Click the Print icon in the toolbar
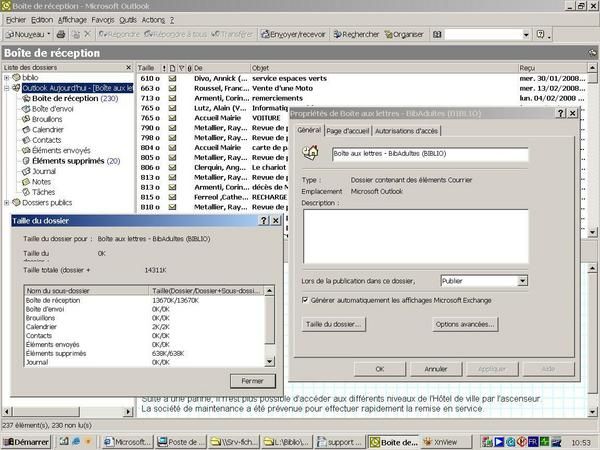600x450 pixels. click(61, 34)
